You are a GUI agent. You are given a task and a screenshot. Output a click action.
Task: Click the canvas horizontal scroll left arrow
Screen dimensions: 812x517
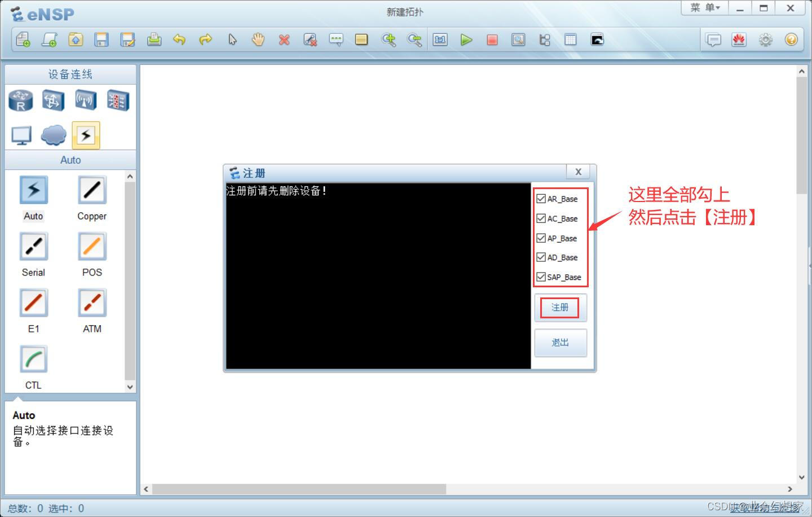coord(146,489)
